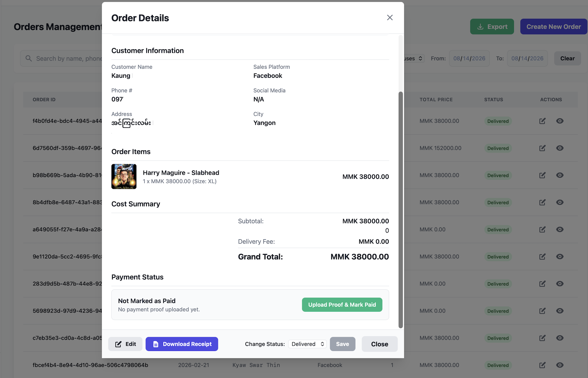Click the eye icon for order 9e1120da

(560, 257)
